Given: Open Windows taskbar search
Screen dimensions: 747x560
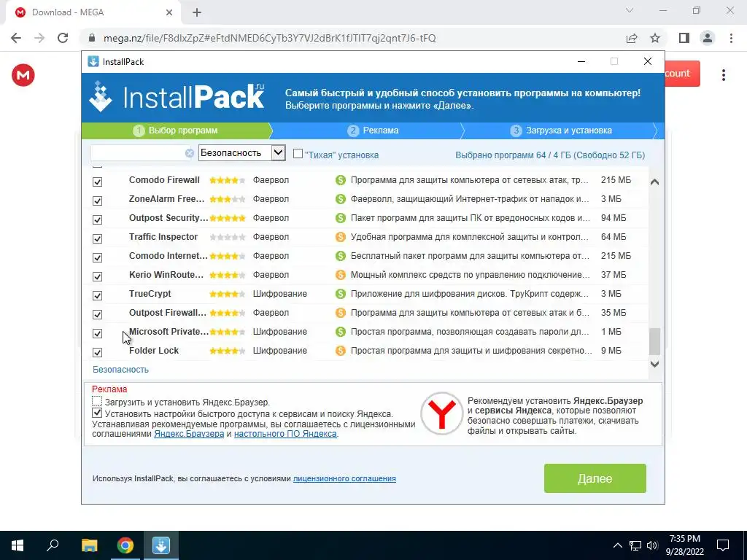Looking at the screenshot, I should 53,545.
